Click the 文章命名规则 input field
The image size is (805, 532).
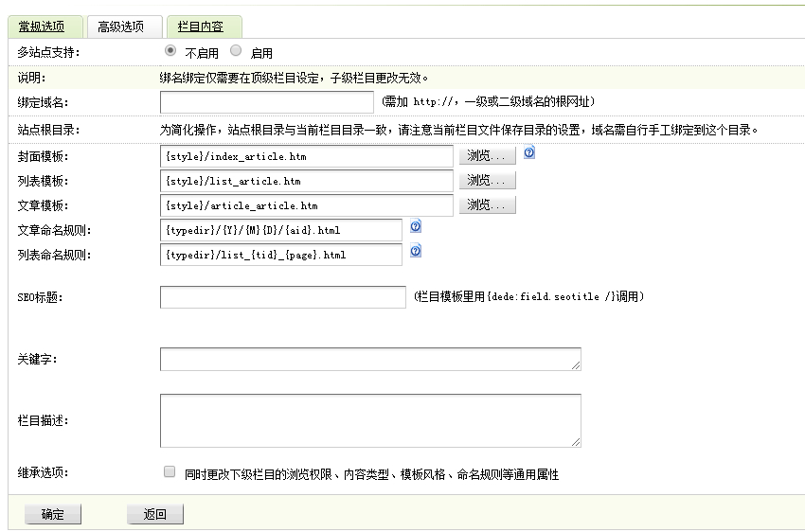click(x=281, y=230)
